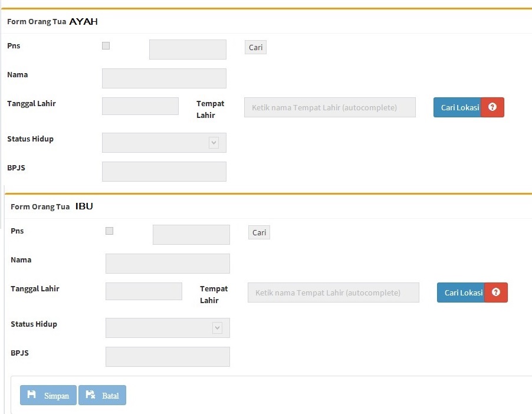The width and height of the screenshot is (532, 414).
Task: Click Cari button in AYAH form
Action: click(x=255, y=47)
